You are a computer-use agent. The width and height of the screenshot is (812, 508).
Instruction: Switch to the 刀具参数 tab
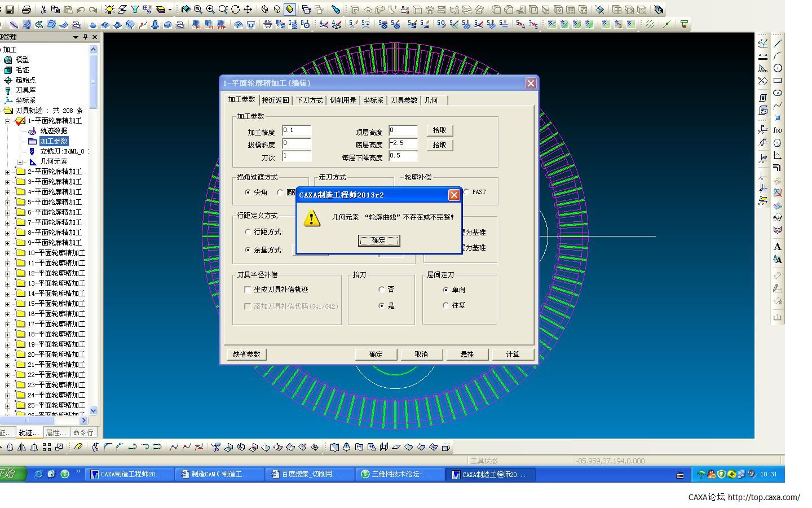(x=404, y=100)
